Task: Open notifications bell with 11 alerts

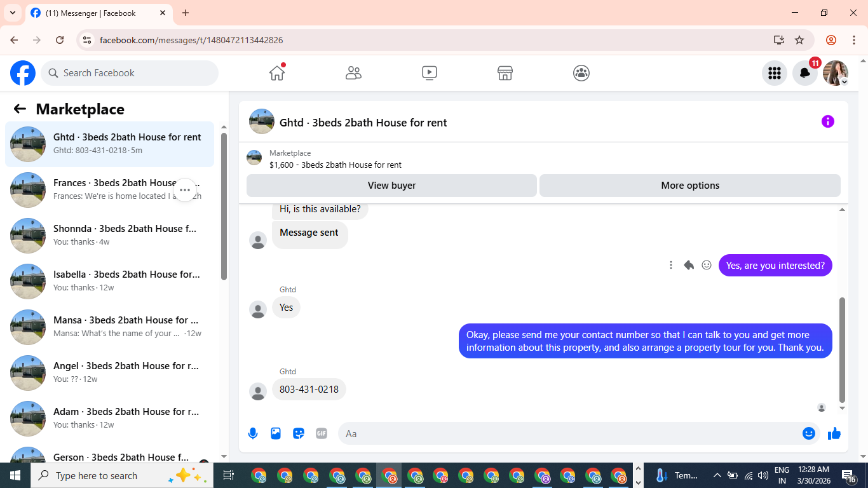Action: coord(805,73)
